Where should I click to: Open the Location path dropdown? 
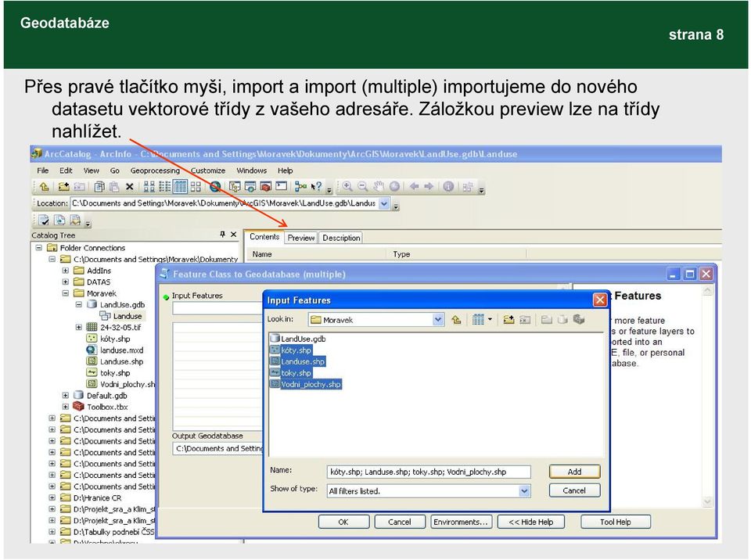[x=384, y=203]
